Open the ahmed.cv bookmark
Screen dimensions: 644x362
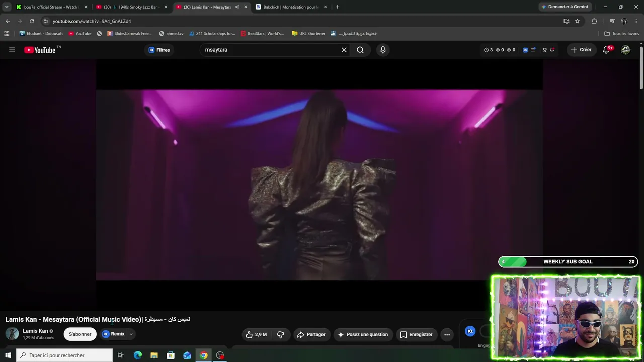171,34
